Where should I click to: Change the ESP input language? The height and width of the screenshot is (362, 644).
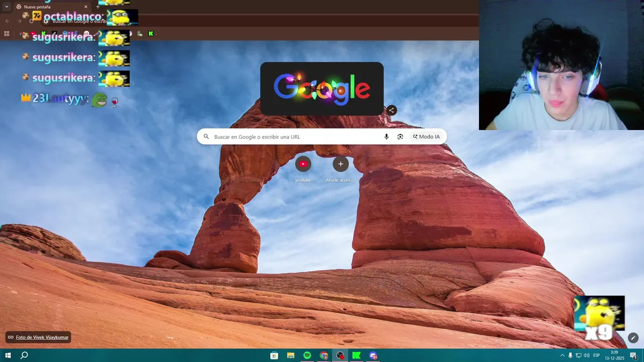[597, 355]
